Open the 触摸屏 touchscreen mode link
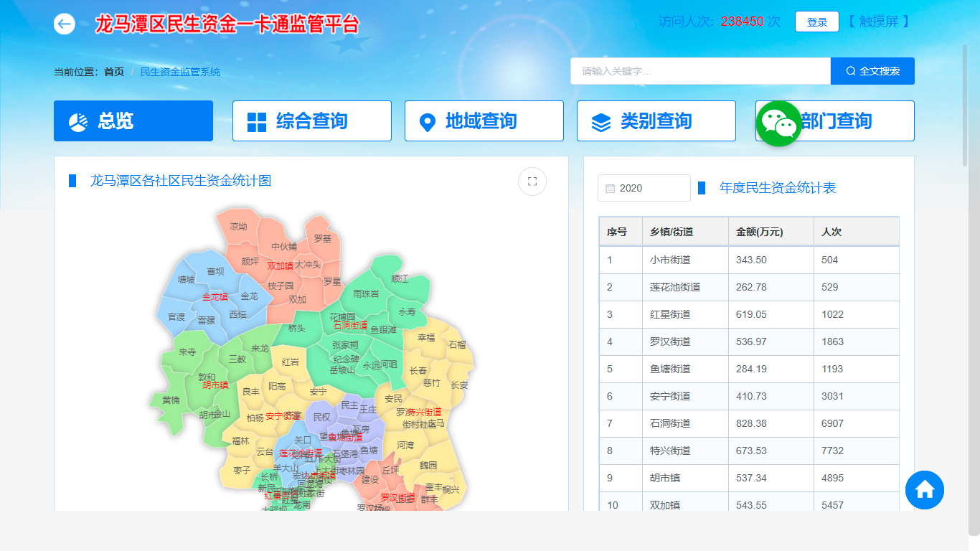 click(x=878, y=22)
